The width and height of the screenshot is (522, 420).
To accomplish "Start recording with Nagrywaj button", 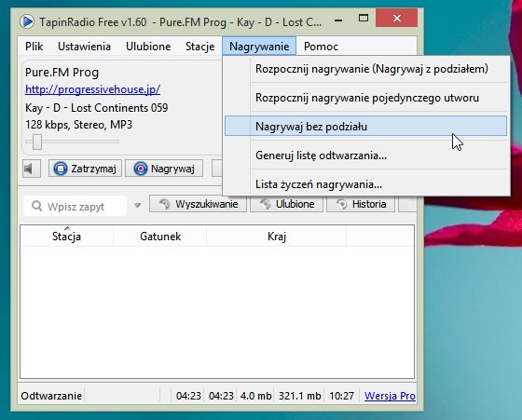I will pos(164,169).
